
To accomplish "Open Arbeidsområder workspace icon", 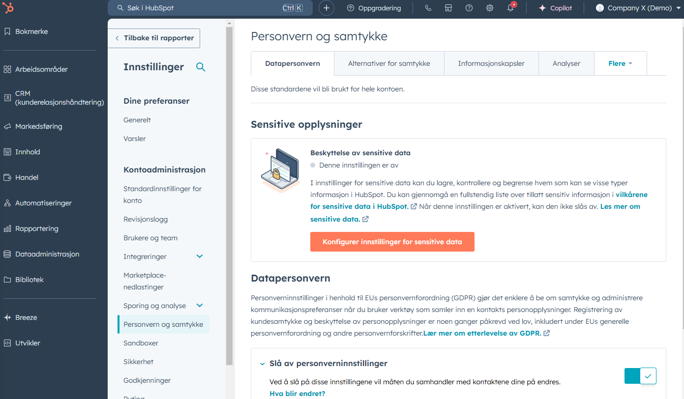I will point(7,69).
